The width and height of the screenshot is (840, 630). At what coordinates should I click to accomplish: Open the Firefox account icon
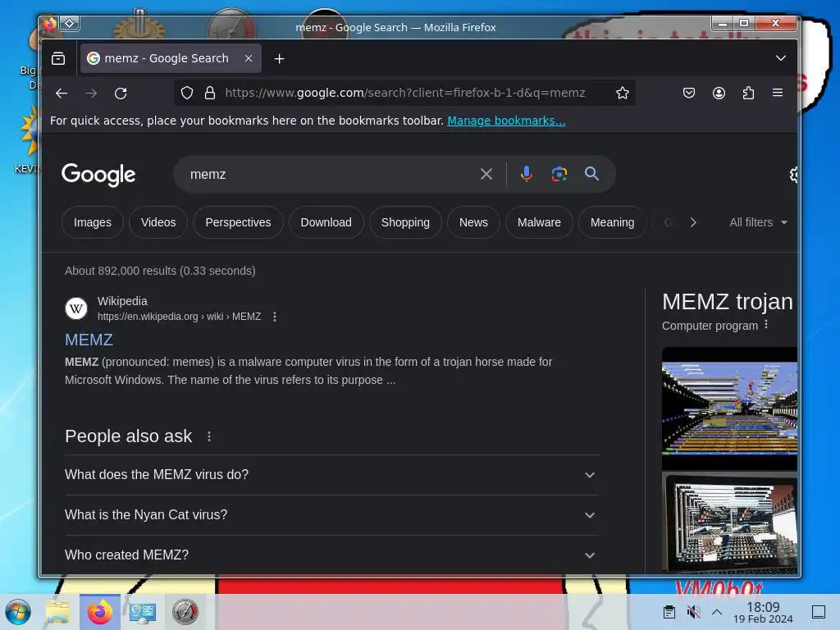[719, 94]
